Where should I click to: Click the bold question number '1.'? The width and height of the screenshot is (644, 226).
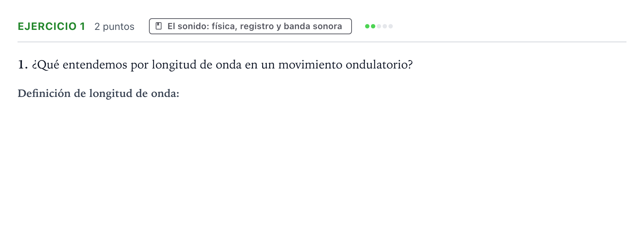23,65
